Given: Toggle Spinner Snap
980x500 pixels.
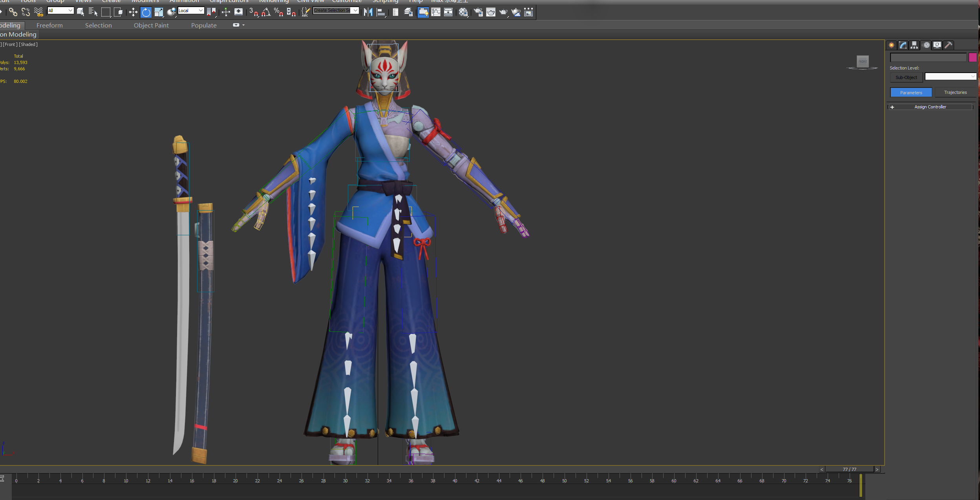Looking at the screenshot, I should coord(291,12).
